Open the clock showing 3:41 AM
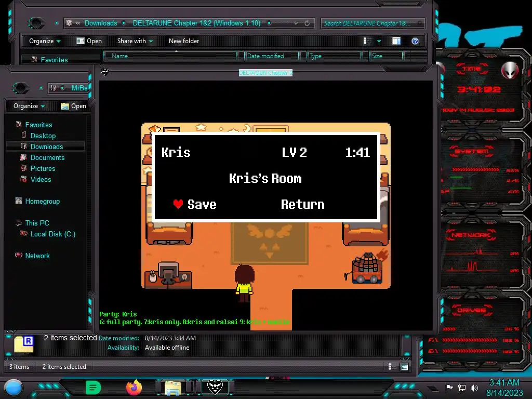This screenshot has height=399, width=532. coord(504,388)
